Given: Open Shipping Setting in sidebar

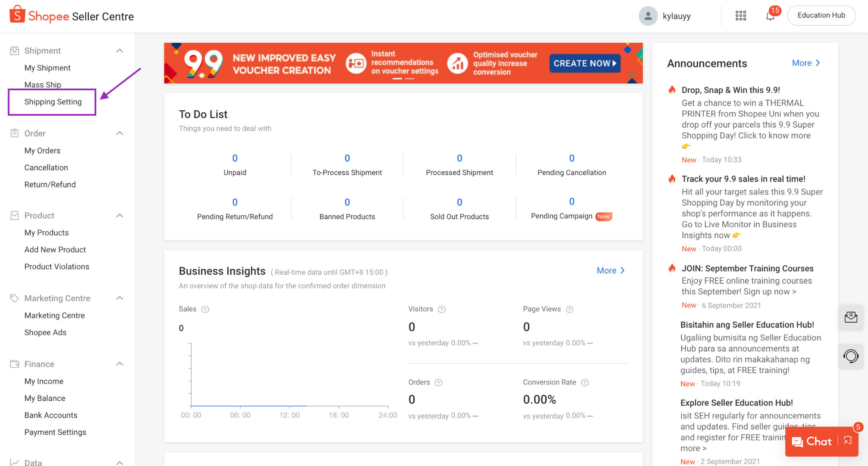Looking at the screenshot, I should [53, 102].
